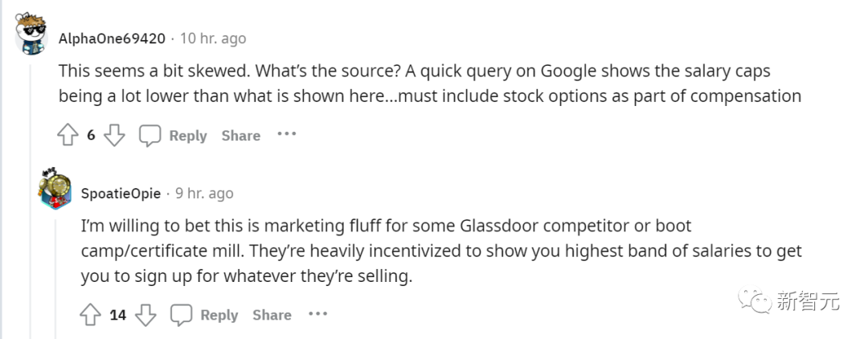Open AlphaOne69420's avatar profile
The height and width of the screenshot is (339, 868).
(x=33, y=34)
